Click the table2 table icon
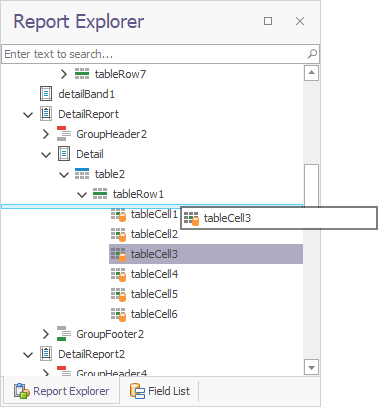 (82, 174)
